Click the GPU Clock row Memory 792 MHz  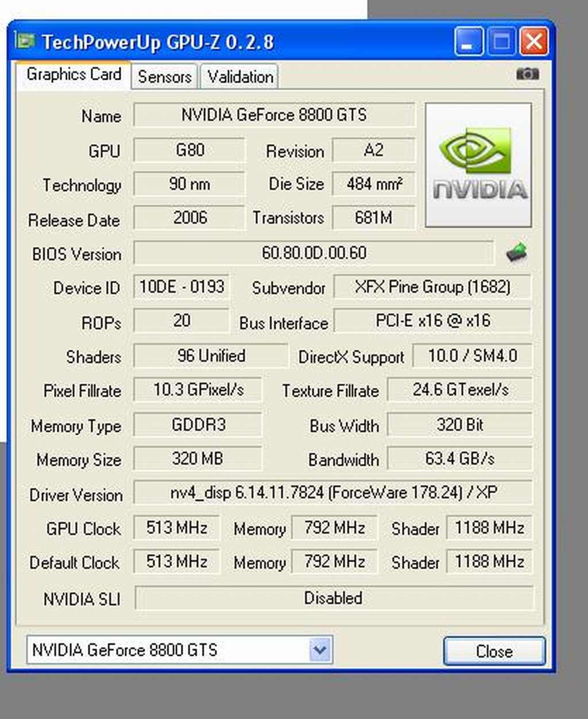click(335, 527)
